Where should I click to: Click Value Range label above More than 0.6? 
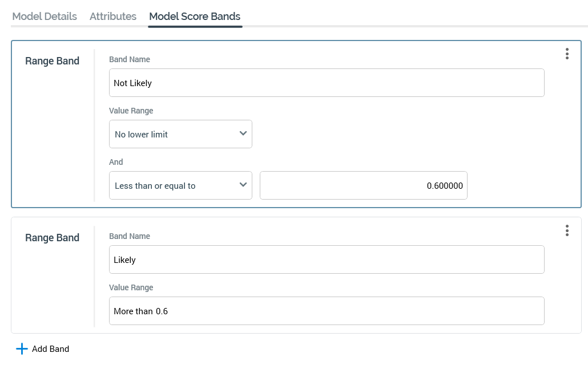131,287
